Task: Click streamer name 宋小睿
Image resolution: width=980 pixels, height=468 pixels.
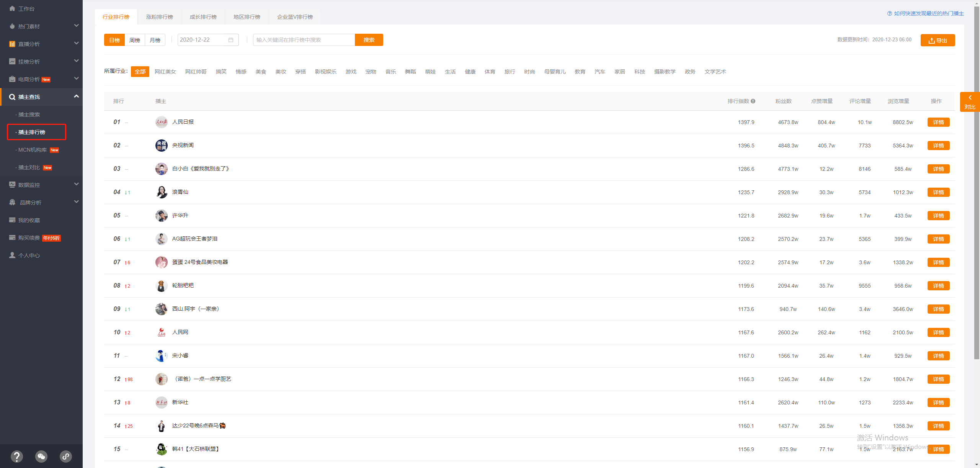Action: 180,355
